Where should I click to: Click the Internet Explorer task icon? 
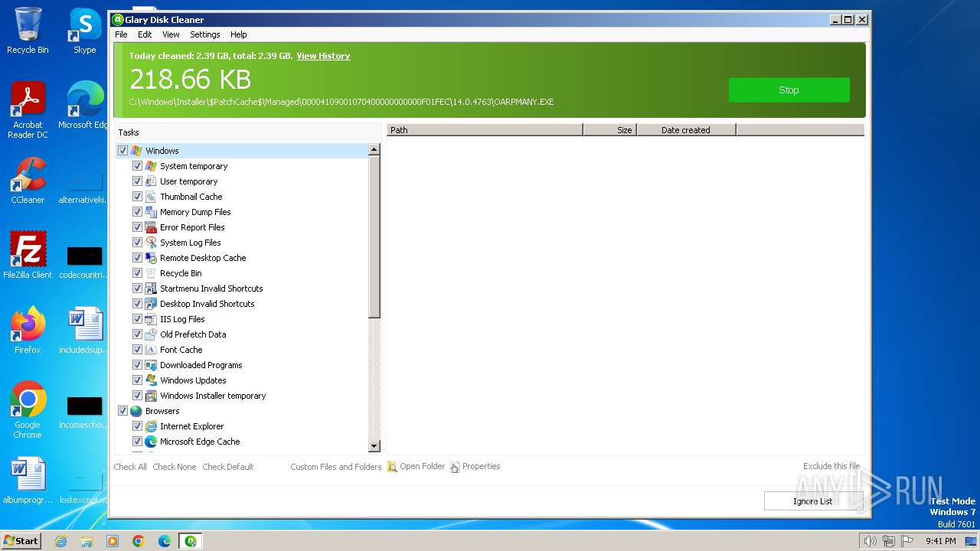(151, 426)
